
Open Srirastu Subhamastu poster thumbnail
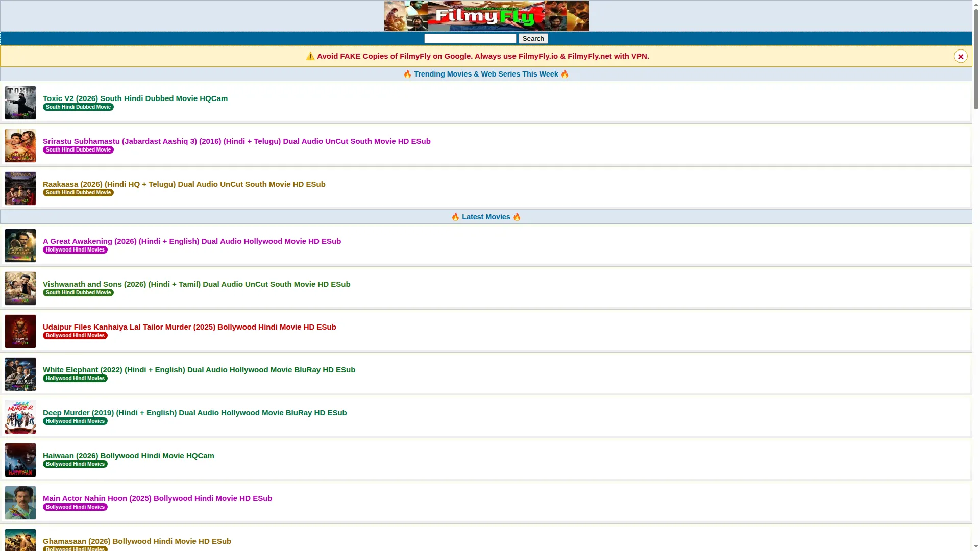click(x=20, y=145)
